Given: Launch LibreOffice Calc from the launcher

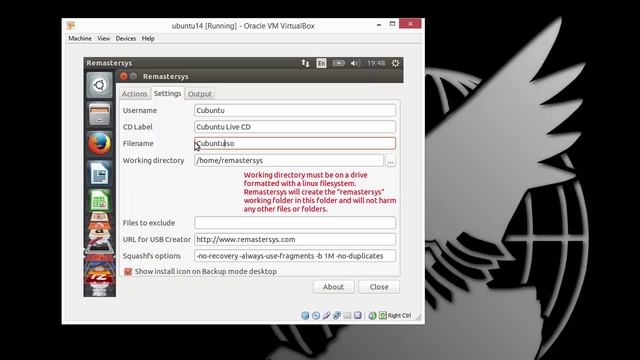Looking at the screenshot, I should click(x=99, y=200).
